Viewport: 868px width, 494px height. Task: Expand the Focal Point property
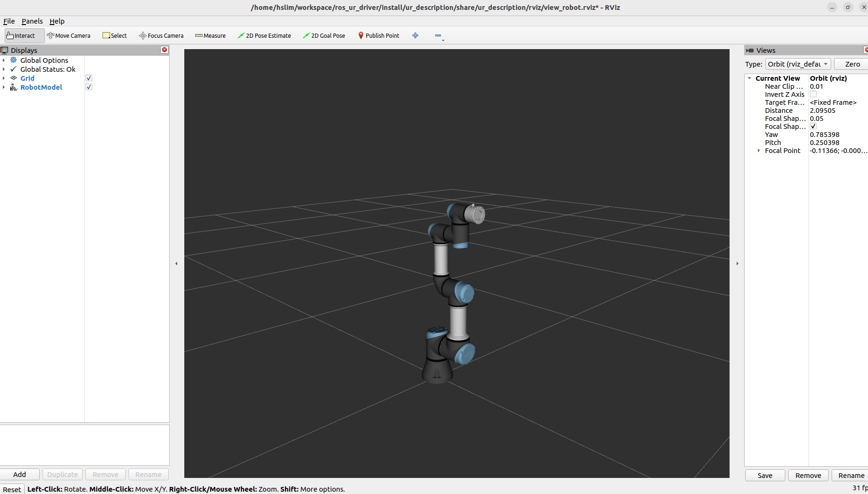coord(759,151)
